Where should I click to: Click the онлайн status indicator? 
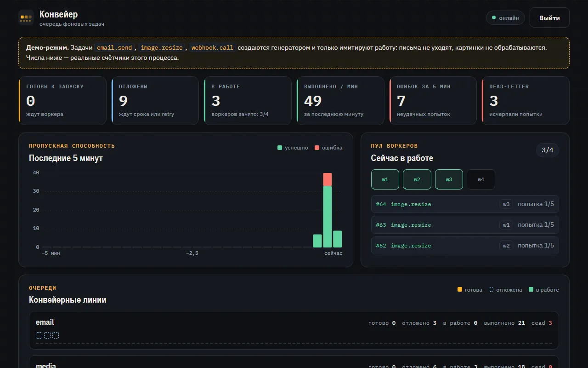505,18
